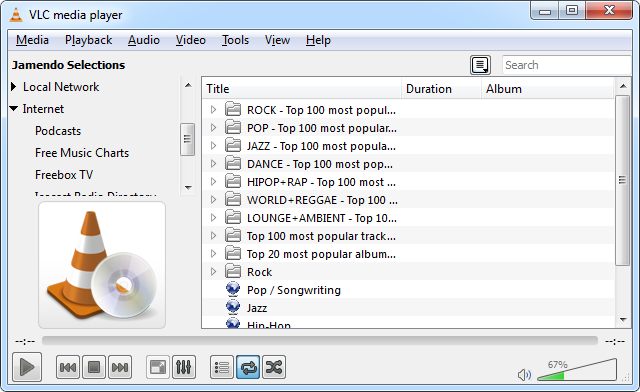Skip to the next track

(120, 367)
